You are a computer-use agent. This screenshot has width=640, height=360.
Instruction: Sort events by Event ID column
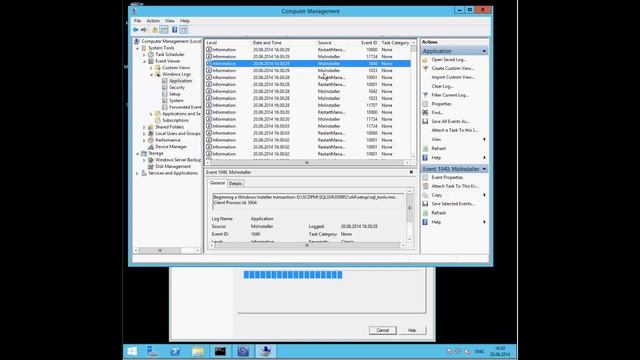click(364, 42)
